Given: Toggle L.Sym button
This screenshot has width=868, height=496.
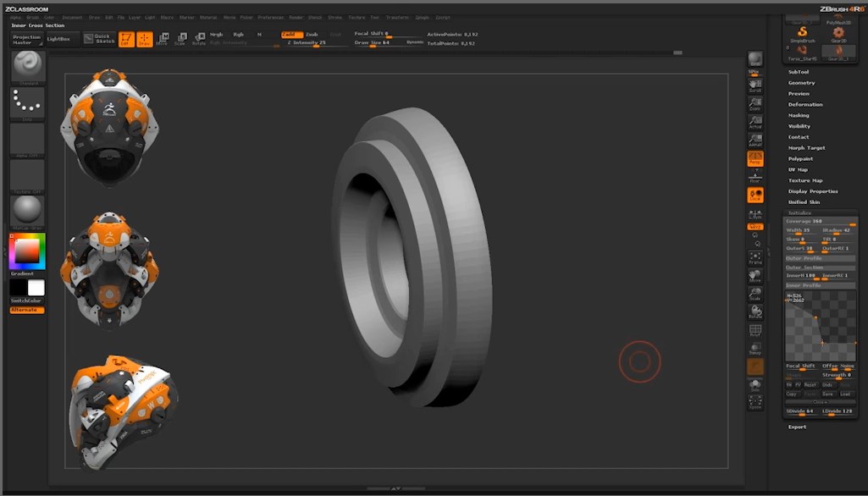Looking at the screenshot, I should pos(755,213).
